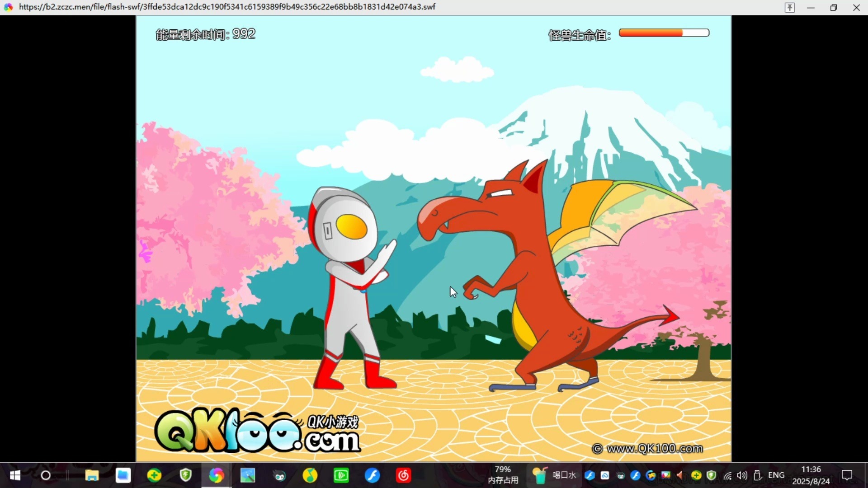Open the QQ Music yellow icon
Viewport: 868px width, 488px height.
[310, 475]
